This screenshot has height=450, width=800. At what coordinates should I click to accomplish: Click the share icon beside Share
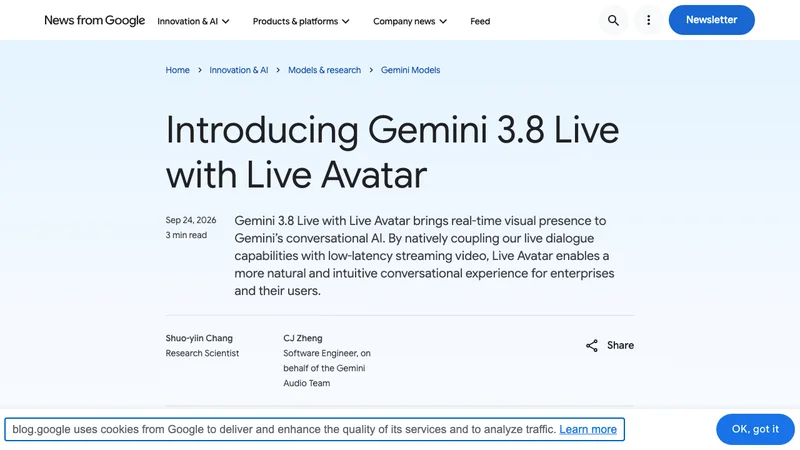pos(592,345)
